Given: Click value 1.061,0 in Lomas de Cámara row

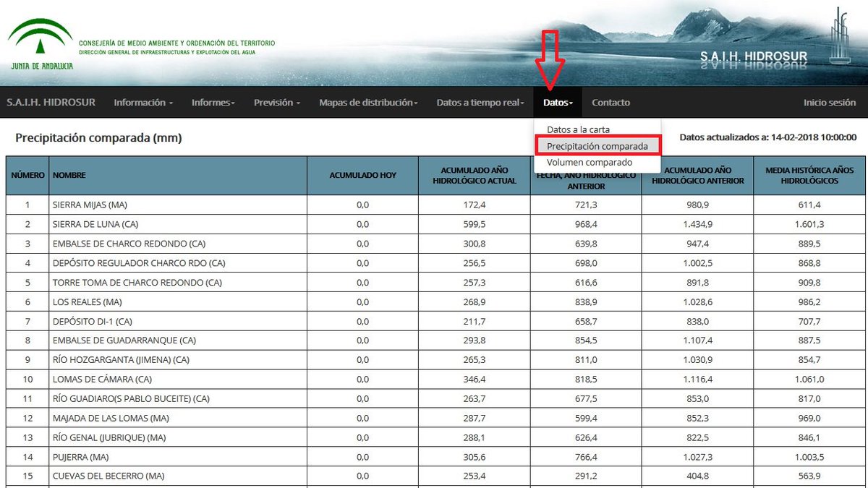Looking at the screenshot, I should [809, 380].
